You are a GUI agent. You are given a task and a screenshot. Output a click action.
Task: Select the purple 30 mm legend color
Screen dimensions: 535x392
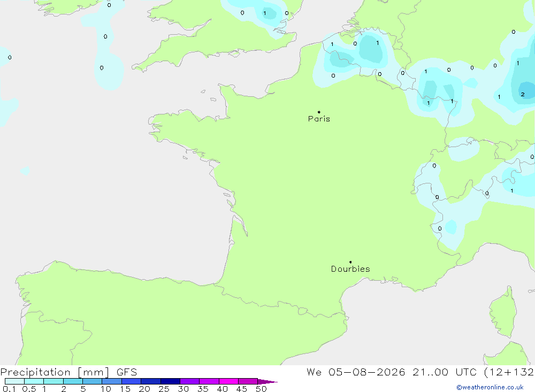(x=190, y=381)
